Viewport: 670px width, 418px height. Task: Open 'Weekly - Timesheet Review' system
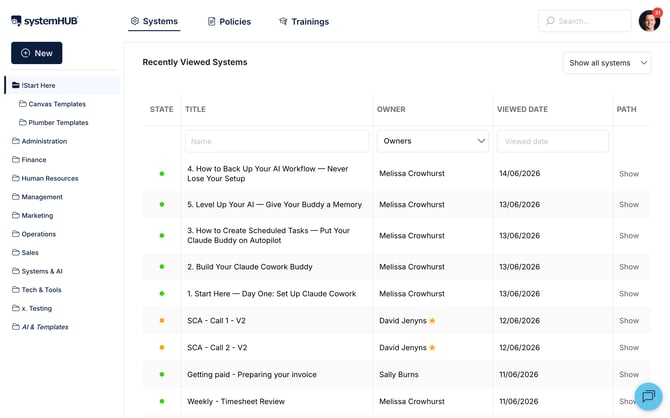[236, 401]
